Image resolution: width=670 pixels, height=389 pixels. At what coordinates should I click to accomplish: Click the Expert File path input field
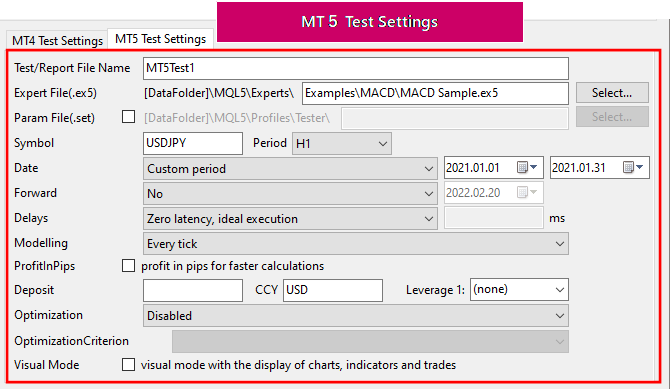coord(435,93)
